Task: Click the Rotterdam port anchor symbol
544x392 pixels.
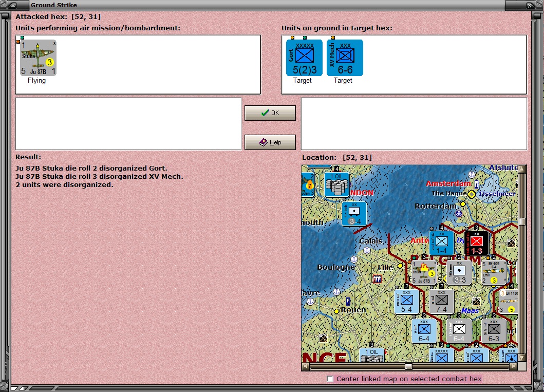Action: 459,214
